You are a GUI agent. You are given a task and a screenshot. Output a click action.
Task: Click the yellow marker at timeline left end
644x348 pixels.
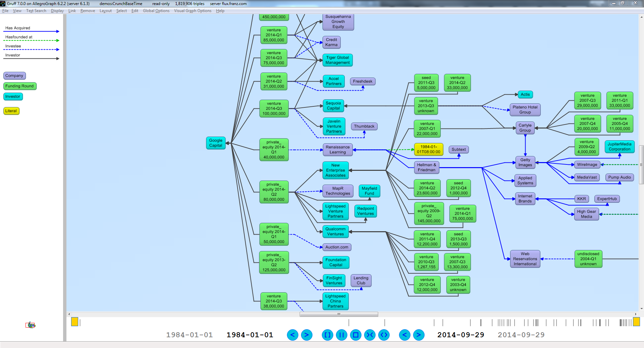tap(75, 322)
